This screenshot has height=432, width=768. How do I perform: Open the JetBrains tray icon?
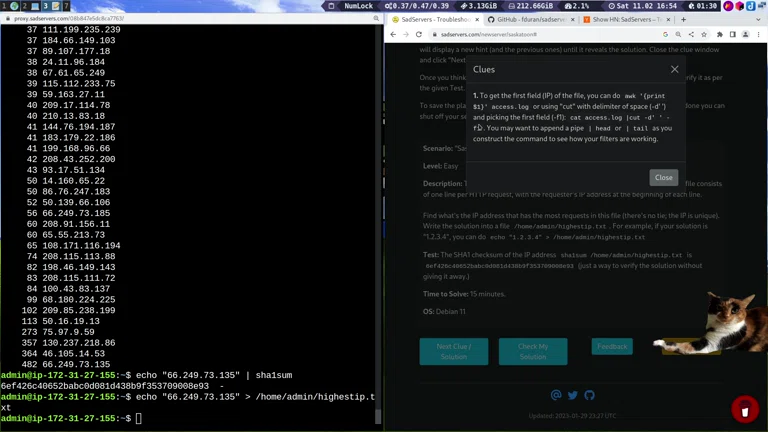pos(740,6)
